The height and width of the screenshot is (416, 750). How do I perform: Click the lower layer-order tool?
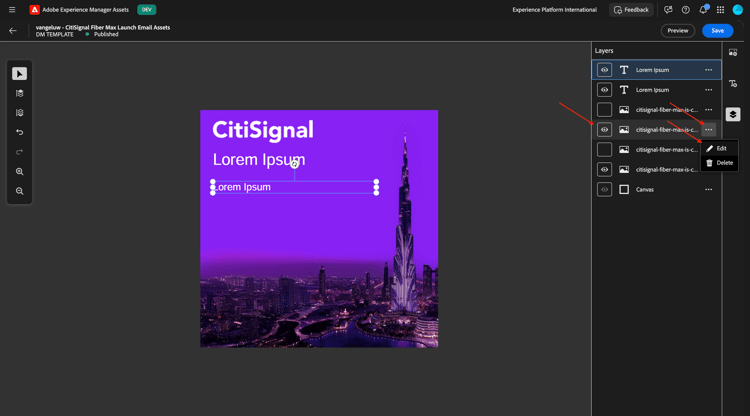pos(20,113)
